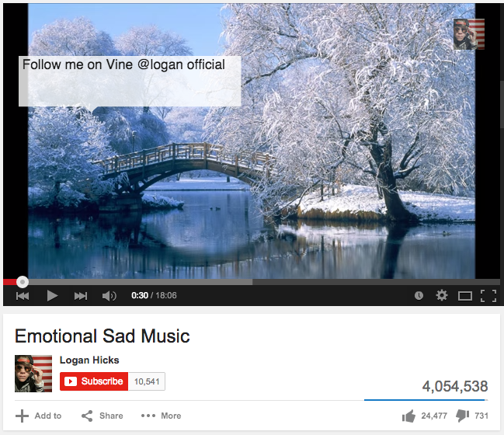Click the Follow me on Vine annotation
Screen dimensions: 504x435
tap(130, 81)
